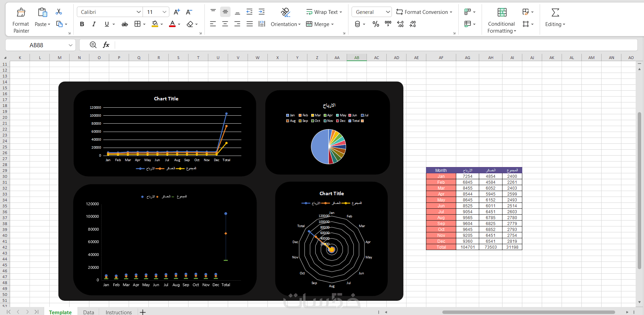Click the Copy icon
The image size is (644, 315).
click(x=59, y=24)
